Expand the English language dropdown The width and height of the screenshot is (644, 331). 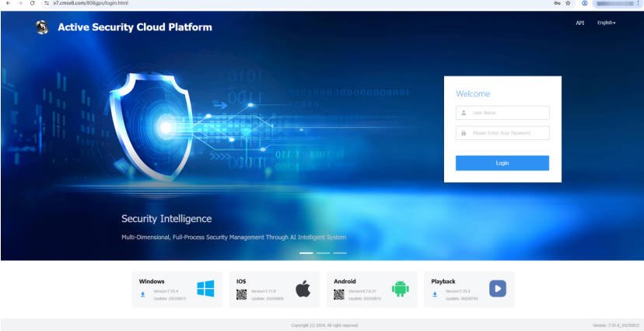click(x=606, y=23)
